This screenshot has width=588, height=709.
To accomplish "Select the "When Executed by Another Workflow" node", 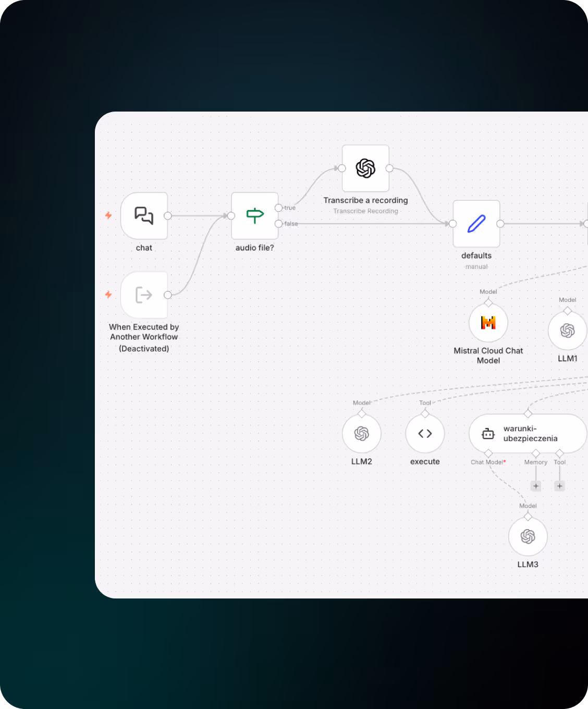I will point(144,295).
